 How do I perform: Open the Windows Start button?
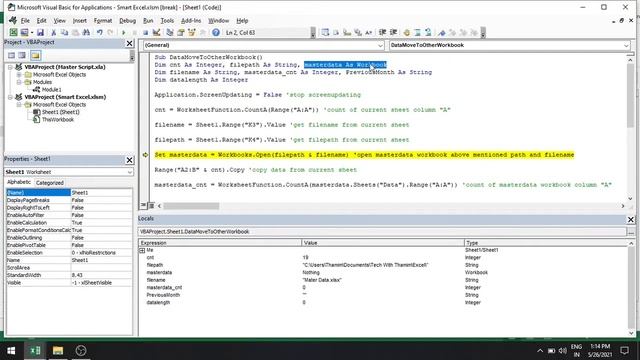(x=11, y=350)
